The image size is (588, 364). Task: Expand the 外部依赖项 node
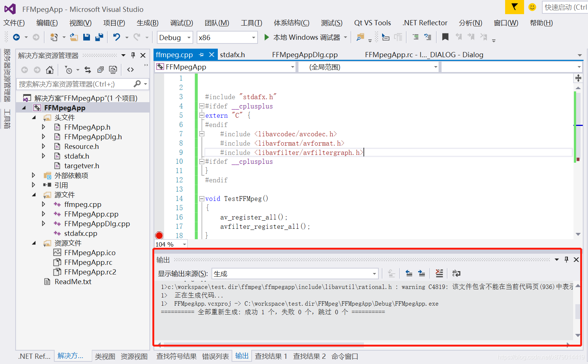(x=34, y=175)
